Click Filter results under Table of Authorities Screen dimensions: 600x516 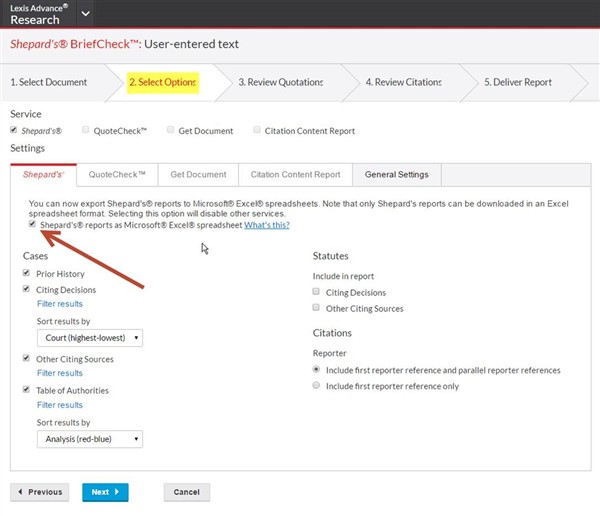point(60,405)
